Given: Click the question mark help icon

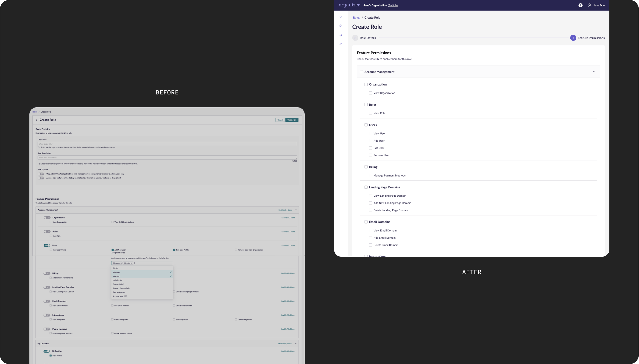Looking at the screenshot, I should point(580,5).
